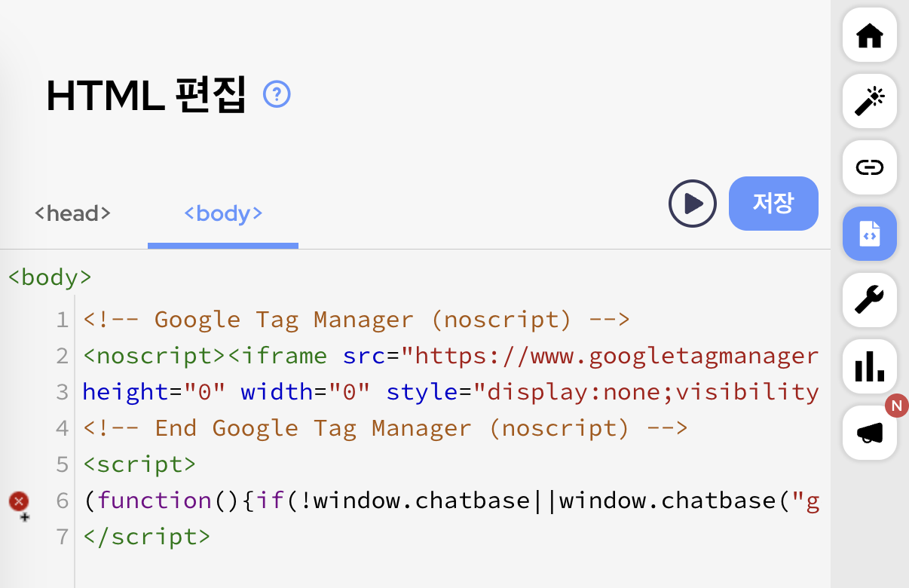Click line number 4 in the gutter
The width and height of the screenshot is (909, 588).
(x=63, y=428)
